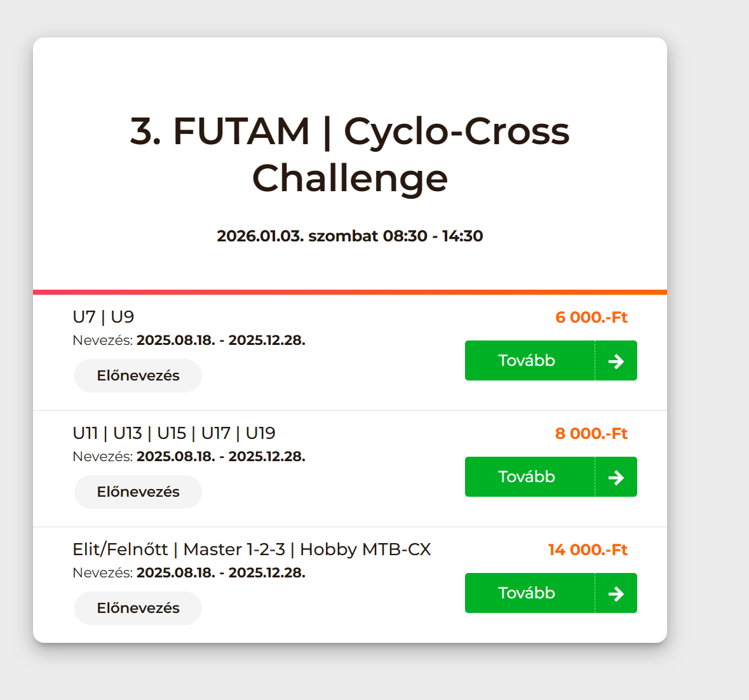Click the U11 | U13 | U15 | U17 | U19 title
This screenshot has height=700, width=749.
[x=174, y=433]
